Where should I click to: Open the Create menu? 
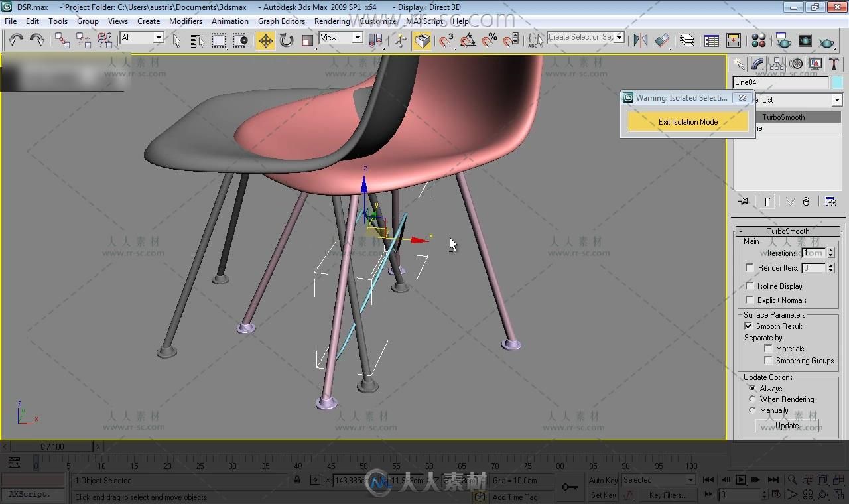click(x=149, y=21)
